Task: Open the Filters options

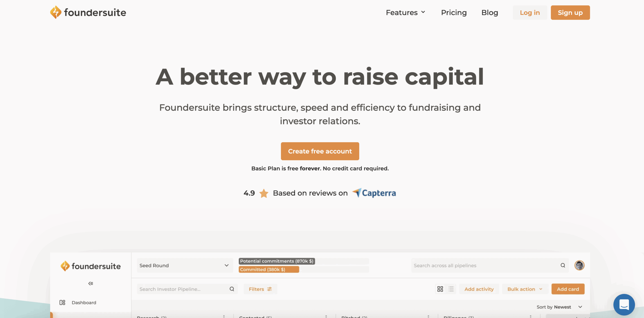Action: (x=260, y=289)
